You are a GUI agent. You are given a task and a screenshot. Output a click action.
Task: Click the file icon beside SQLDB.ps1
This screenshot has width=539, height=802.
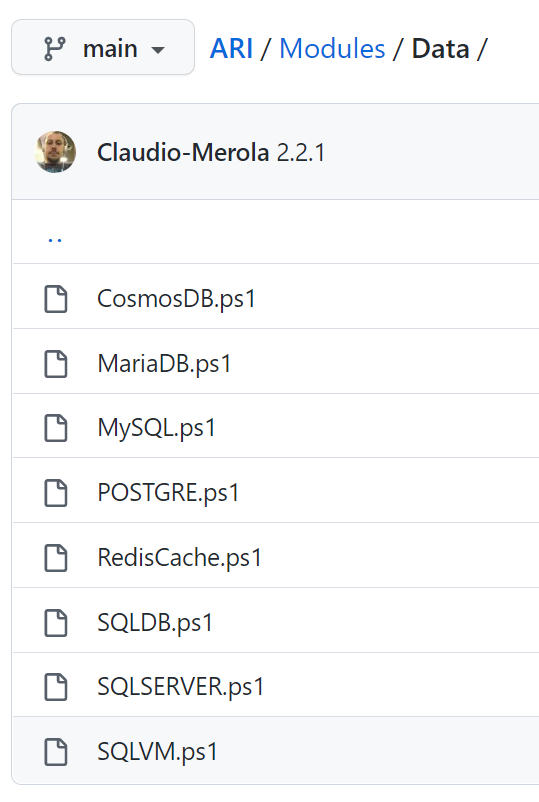tap(56, 622)
